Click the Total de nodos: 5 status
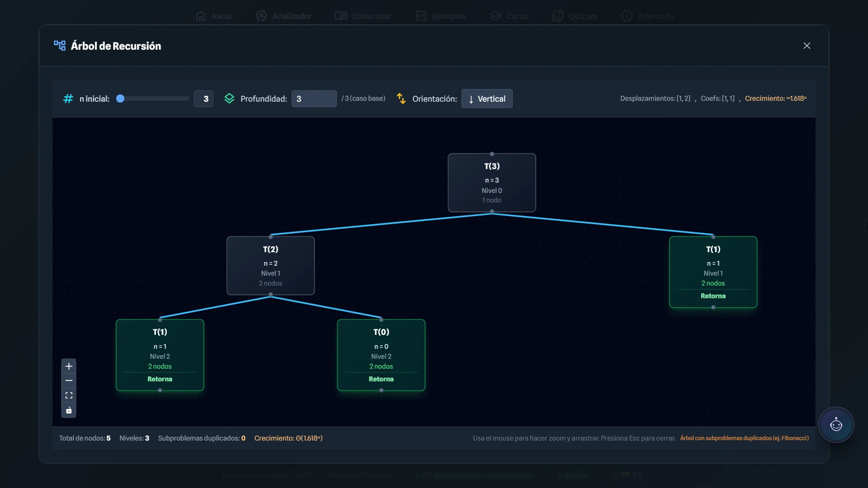 (85, 438)
